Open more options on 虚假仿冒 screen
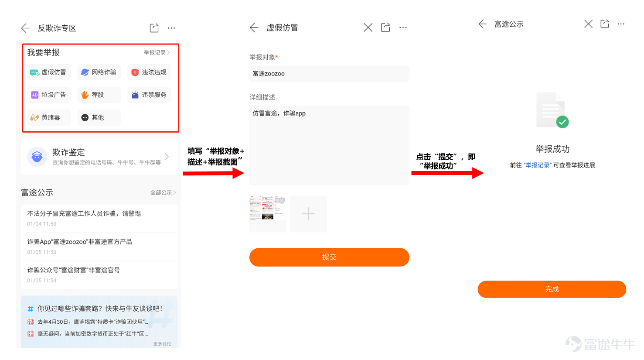Image resolution: width=644 pixels, height=360 pixels. [403, 27]
